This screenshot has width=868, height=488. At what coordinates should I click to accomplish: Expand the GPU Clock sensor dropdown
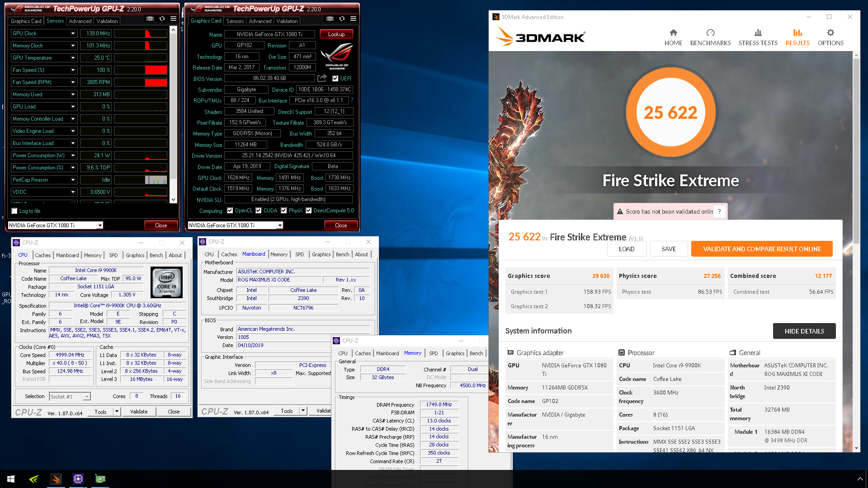coord(73,33)
